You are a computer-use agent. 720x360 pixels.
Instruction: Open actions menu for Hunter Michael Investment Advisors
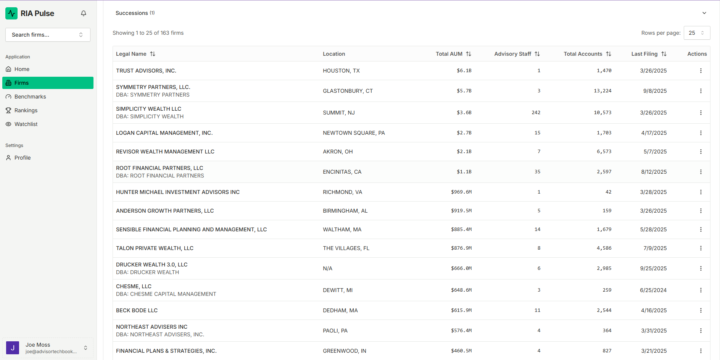coord(701,192)
